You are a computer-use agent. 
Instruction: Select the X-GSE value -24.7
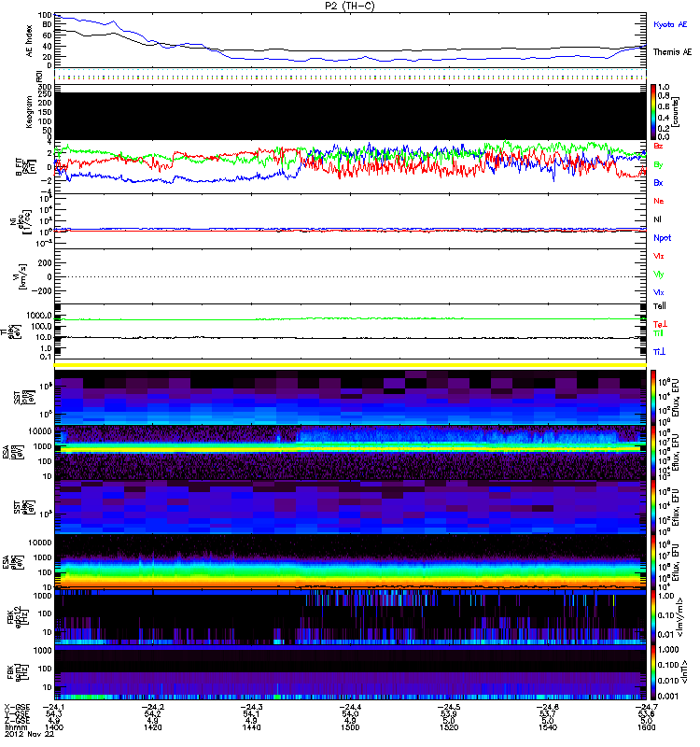tap(646, 707)
